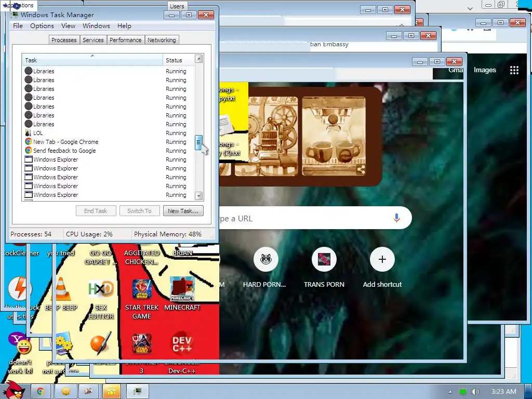Launch the STAR TREK GAME desktop icon

tap(142, 289)
